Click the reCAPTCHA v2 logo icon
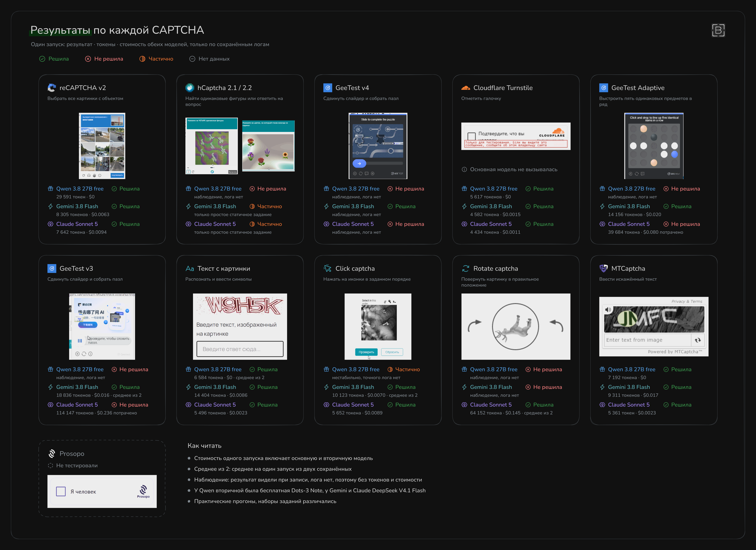The image size is (756, 550). tap(52, 88)
